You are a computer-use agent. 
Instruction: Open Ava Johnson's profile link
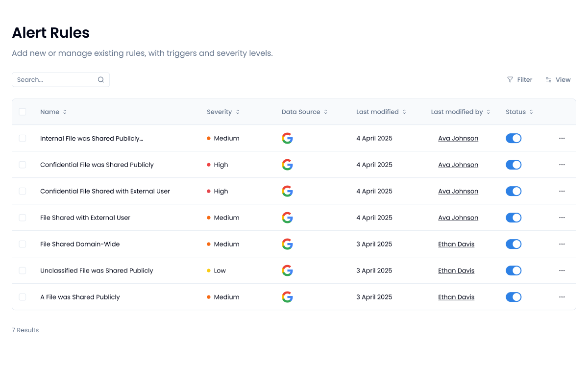[458, 138]
